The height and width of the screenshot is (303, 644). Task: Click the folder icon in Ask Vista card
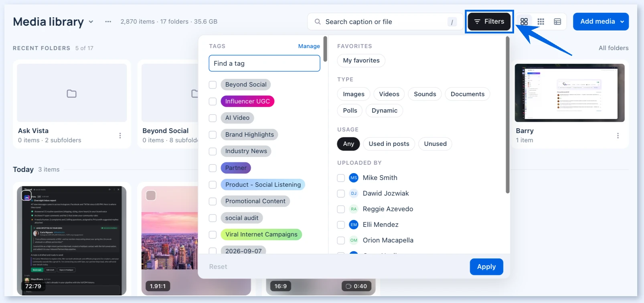coord(72,93)
